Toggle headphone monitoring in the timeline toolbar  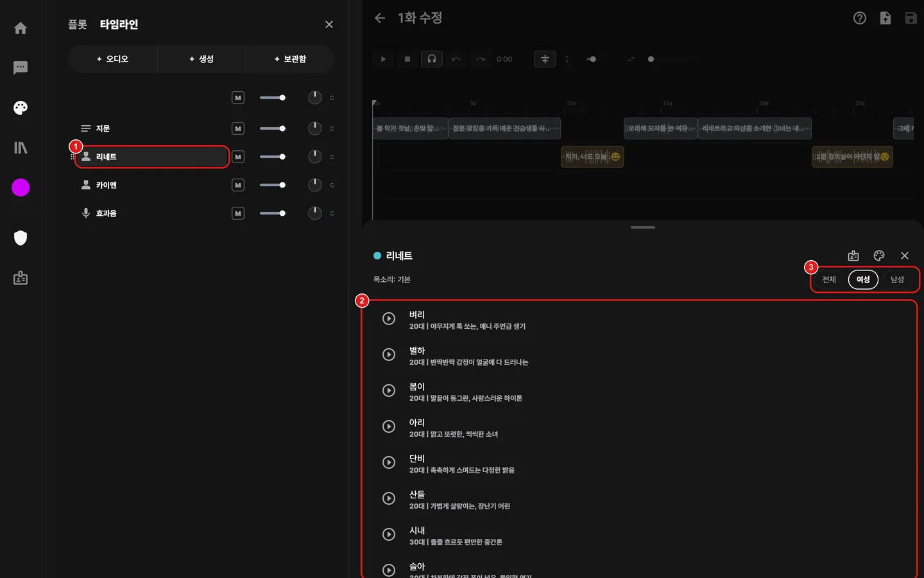432,59
